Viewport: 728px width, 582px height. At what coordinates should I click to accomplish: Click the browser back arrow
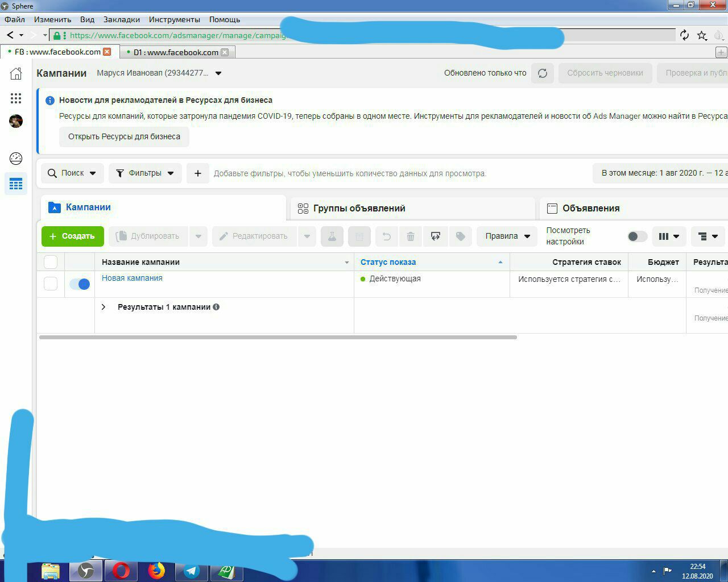(x=10, y=35)
